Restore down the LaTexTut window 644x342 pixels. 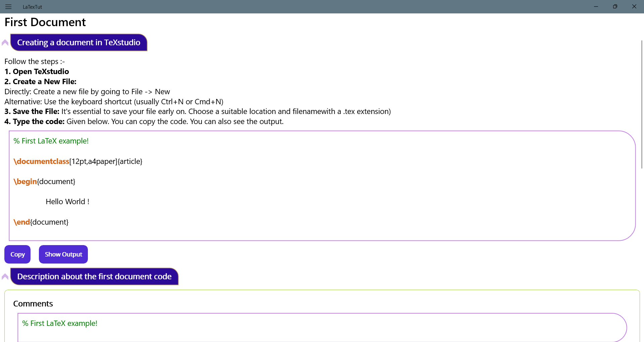point(615,7)
